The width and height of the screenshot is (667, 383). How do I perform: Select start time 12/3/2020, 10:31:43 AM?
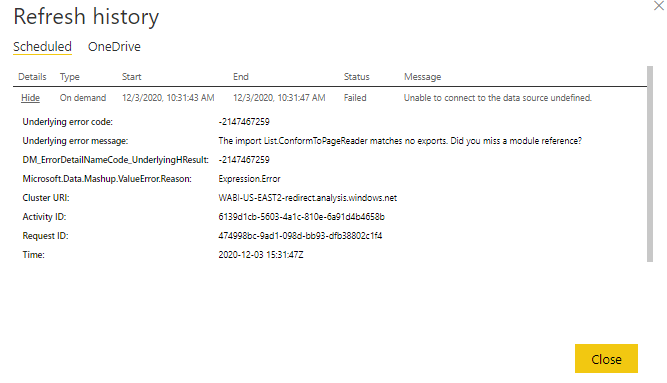pos(168,98)
